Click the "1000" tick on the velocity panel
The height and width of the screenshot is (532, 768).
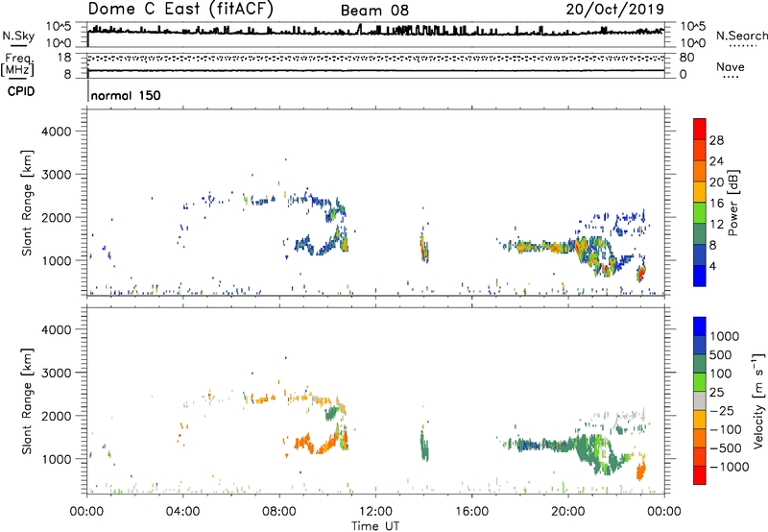(x=57, y=459)
